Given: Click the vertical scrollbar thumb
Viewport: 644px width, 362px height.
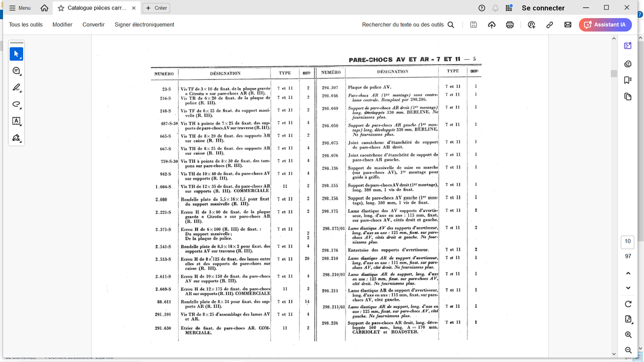Looking at the screenshot, I should click(x=614, y=73).
